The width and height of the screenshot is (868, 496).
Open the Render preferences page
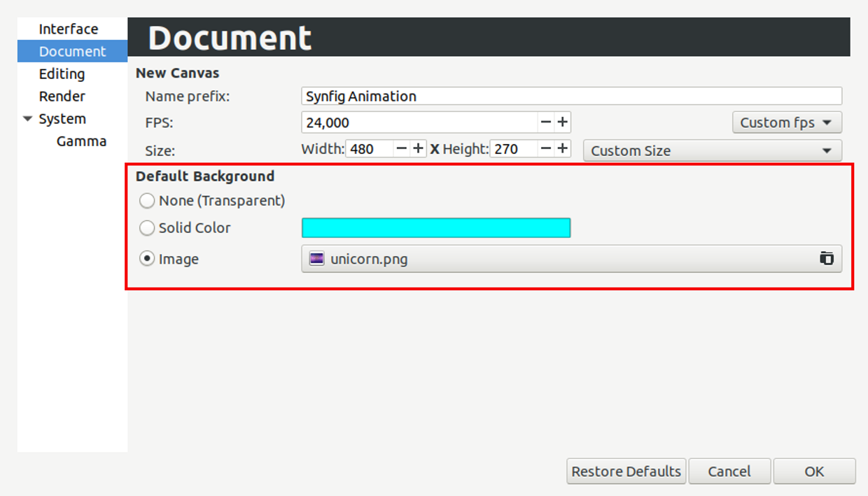[62, 96]
